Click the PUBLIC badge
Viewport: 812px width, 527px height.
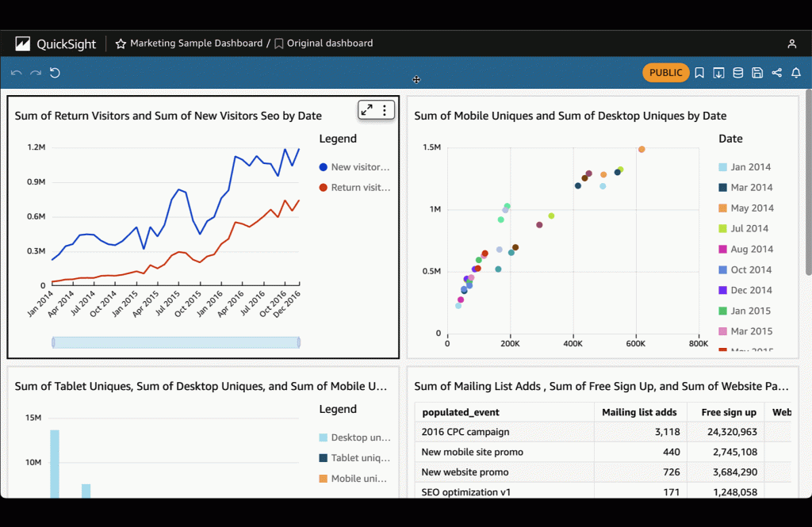(665, 72)
